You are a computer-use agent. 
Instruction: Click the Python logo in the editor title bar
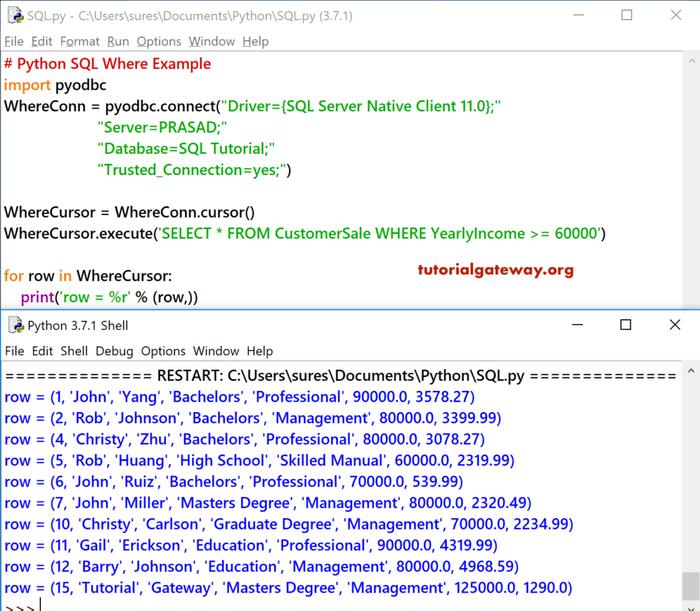14,15
